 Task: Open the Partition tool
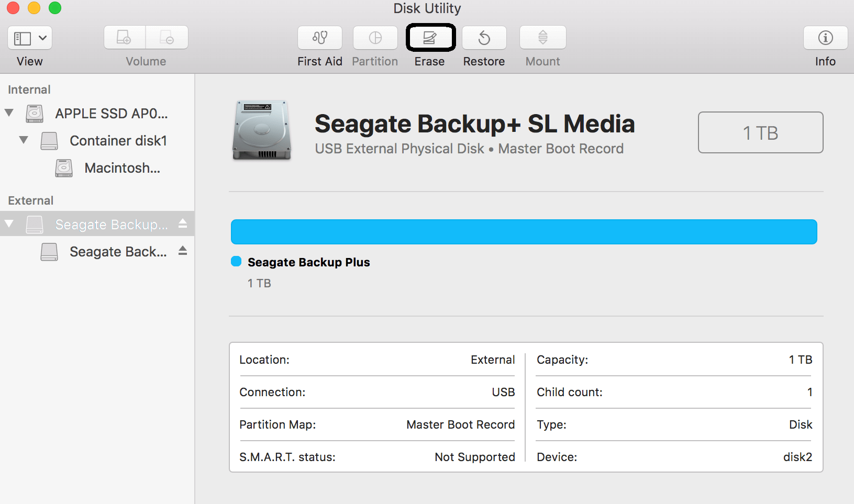pyautogui.click(x=375, y=38)
